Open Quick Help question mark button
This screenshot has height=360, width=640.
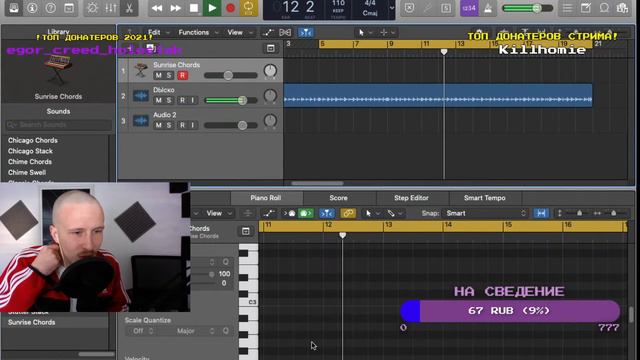[x=51, y=8]
